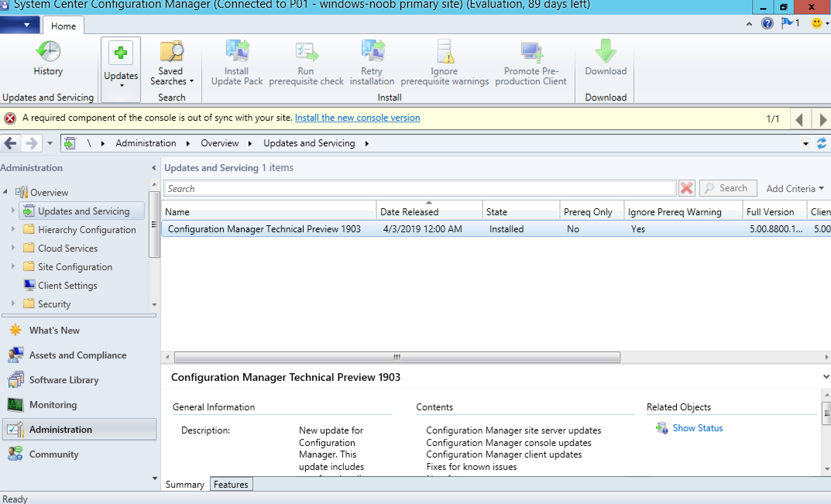This screenshot has height=504, width=831.
Task: Navigate back in console history
Action: 10,144
